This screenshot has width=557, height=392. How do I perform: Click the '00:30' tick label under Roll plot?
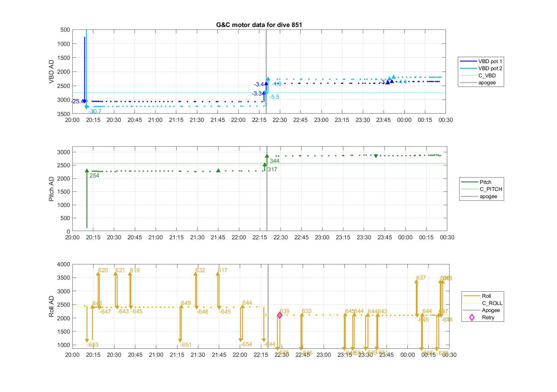coord(449,355)
